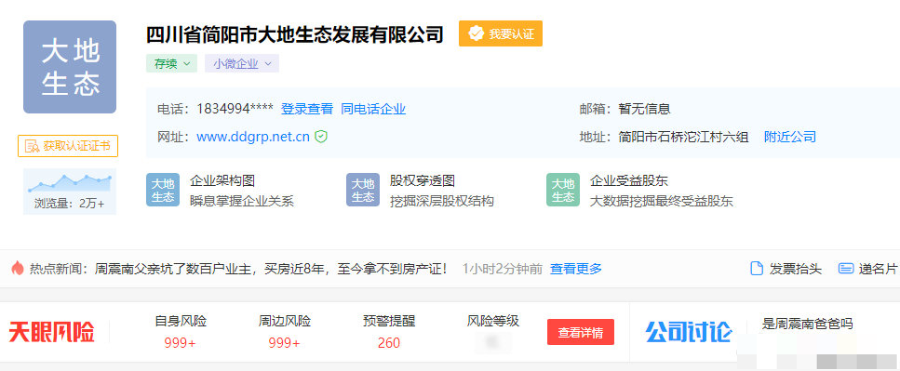Click the 自身风险 999+ count
The height and width of the screenshot is (371, 900).
click(x=180, y=343)
